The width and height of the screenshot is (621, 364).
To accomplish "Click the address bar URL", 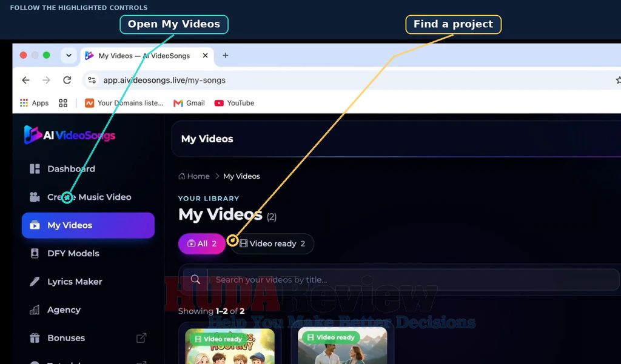I will point(164,80).
